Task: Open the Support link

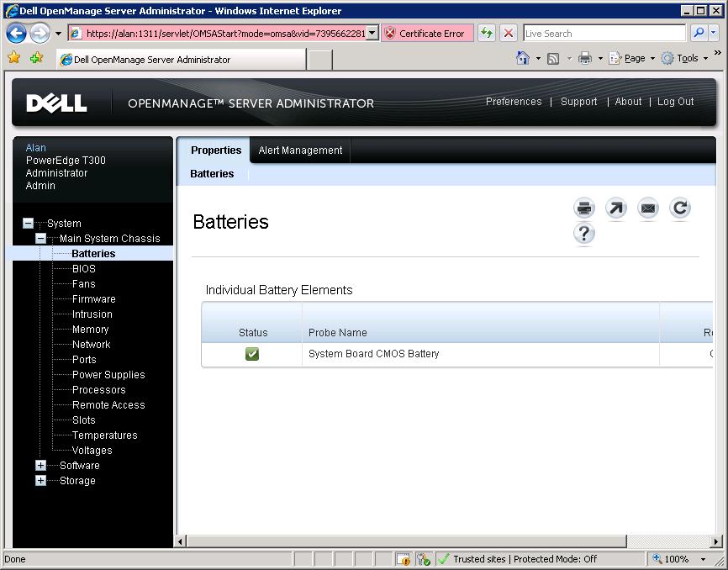Action: point(578,102)
